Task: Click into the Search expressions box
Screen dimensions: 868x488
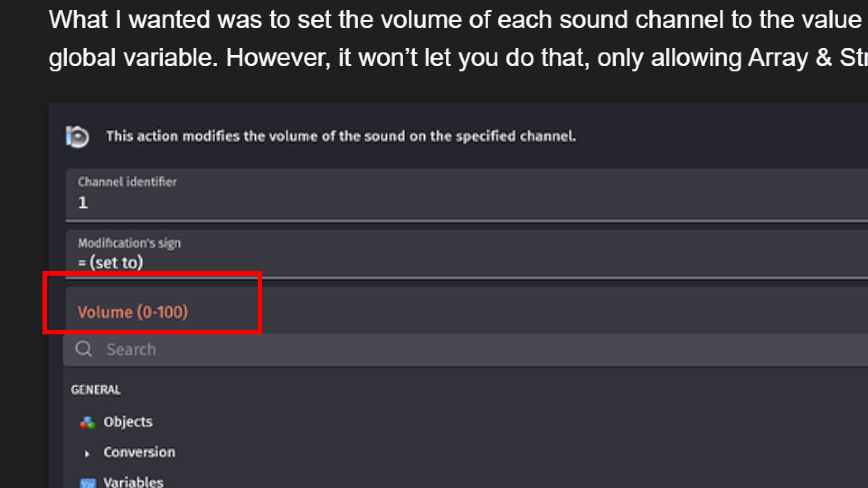Action: click(452, 350)
